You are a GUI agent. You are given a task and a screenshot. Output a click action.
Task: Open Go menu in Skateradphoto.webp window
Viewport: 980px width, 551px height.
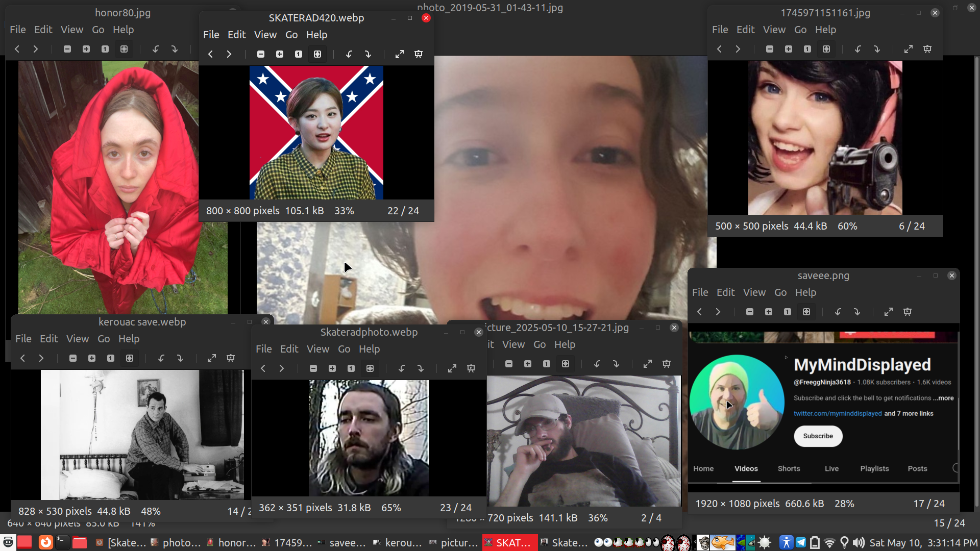point(344,349)
